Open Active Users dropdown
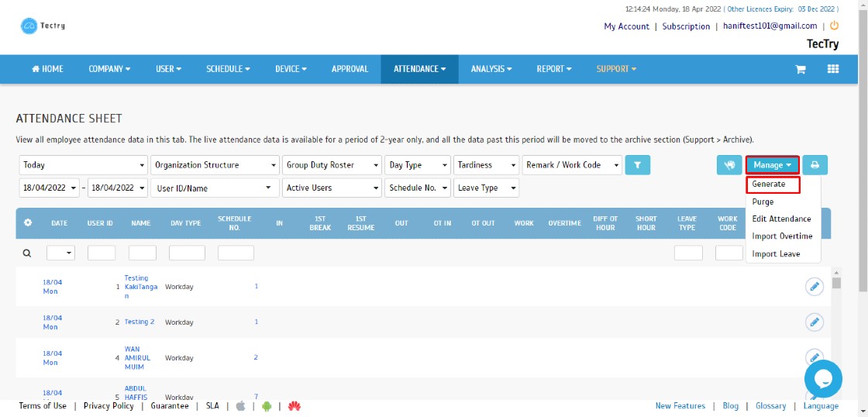The width and height of the screenshot is (868, 417). click(332, 188)
